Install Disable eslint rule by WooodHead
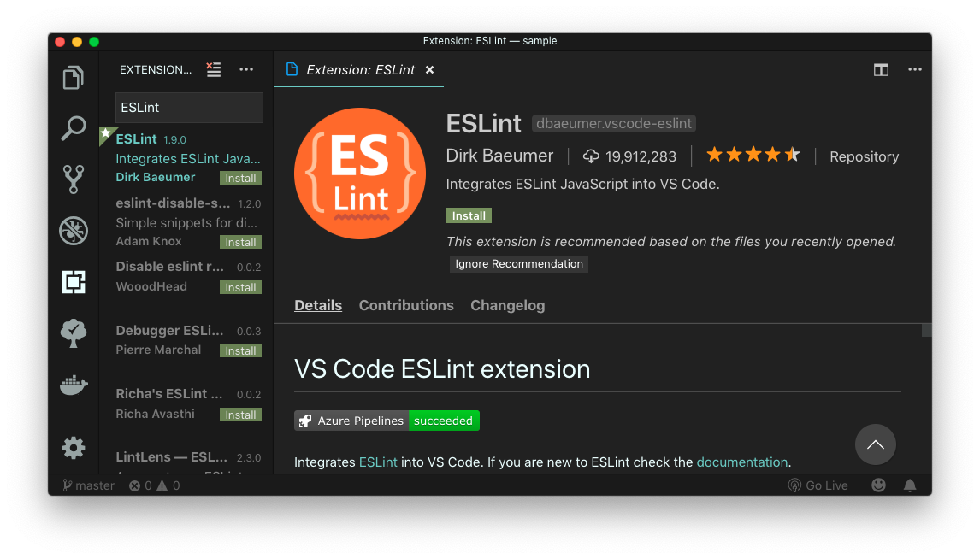This screenshot has width=980, height=559. pos(240,287)
